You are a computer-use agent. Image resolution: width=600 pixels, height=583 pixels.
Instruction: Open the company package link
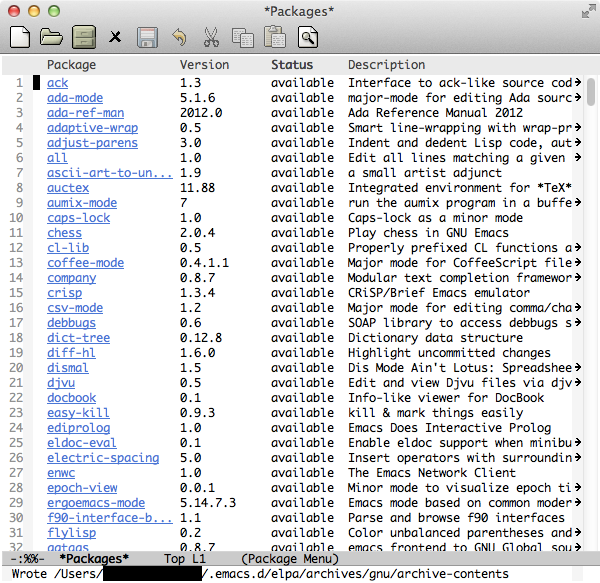[x=72, y=278]
